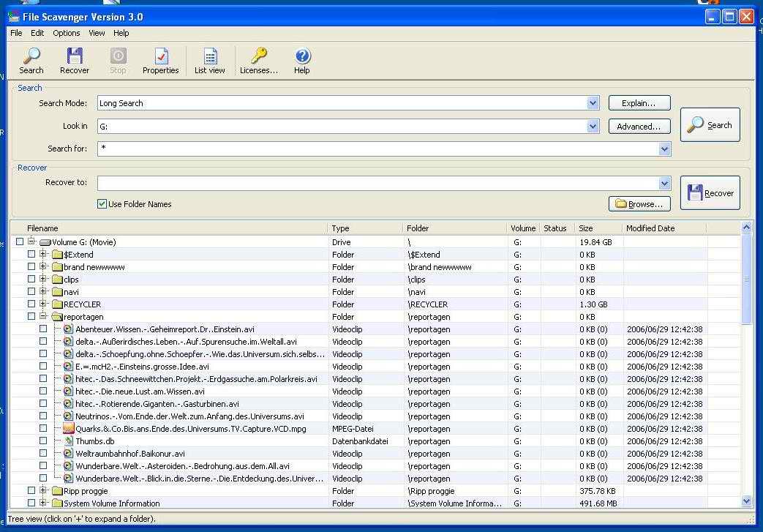Viewport: 763px width, 532px height.
Task: Click the large Recover button beside the Recover to field
Action: (x=710, y=193)
